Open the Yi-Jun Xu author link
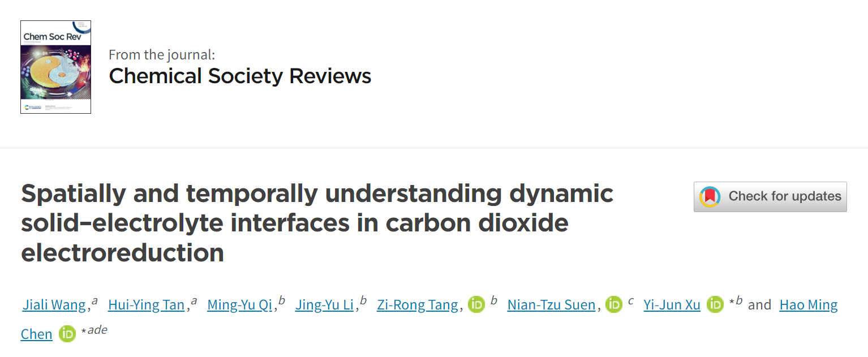Image resolution: width=868 pixels, height=357 pixels. pos(672,305)
